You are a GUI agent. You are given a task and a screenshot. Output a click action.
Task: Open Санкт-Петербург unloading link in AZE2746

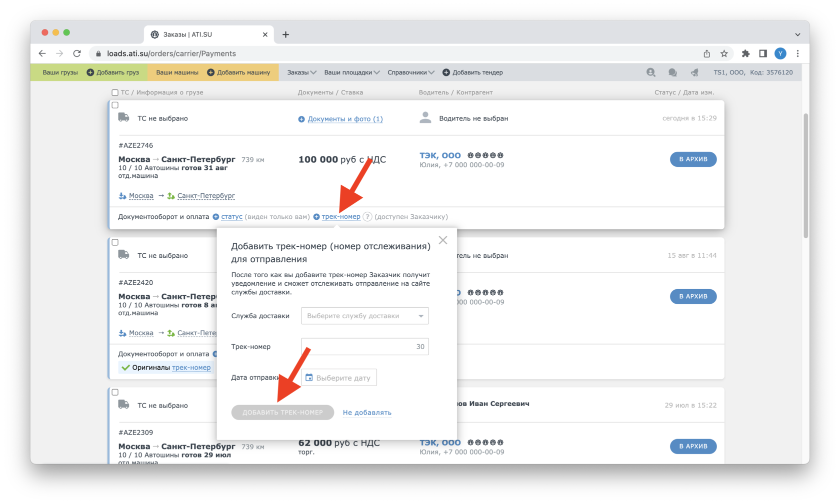click(x=206, y=196)
